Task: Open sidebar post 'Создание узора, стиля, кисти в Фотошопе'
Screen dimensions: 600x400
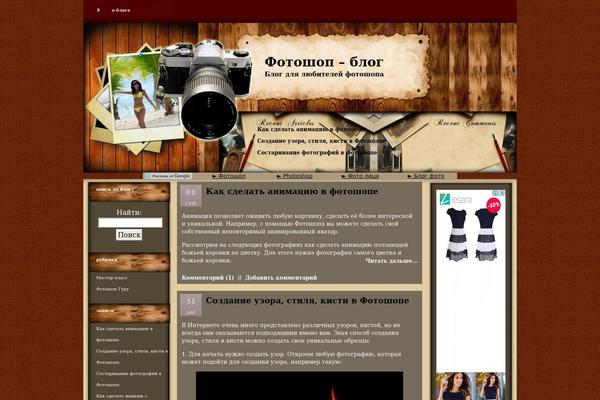Action: tap(132, 356)
